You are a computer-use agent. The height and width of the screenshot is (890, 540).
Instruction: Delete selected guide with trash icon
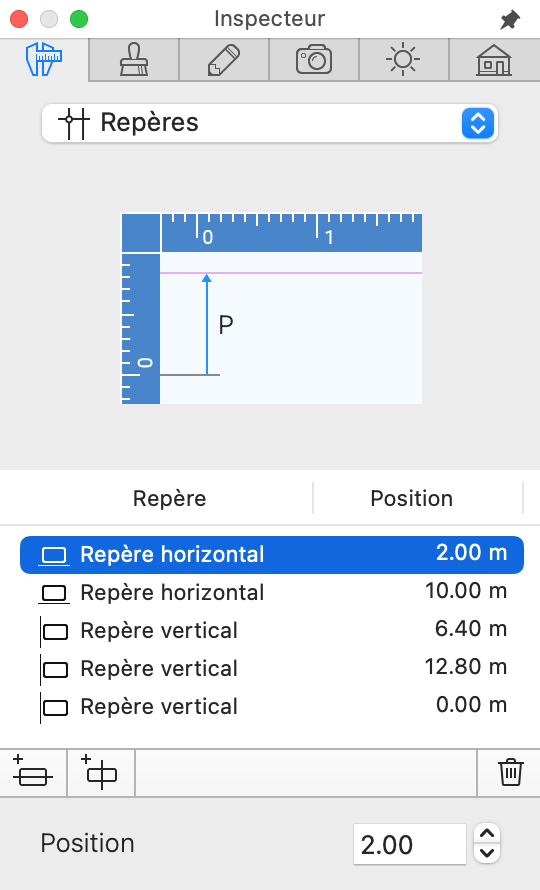click(510, 773)
